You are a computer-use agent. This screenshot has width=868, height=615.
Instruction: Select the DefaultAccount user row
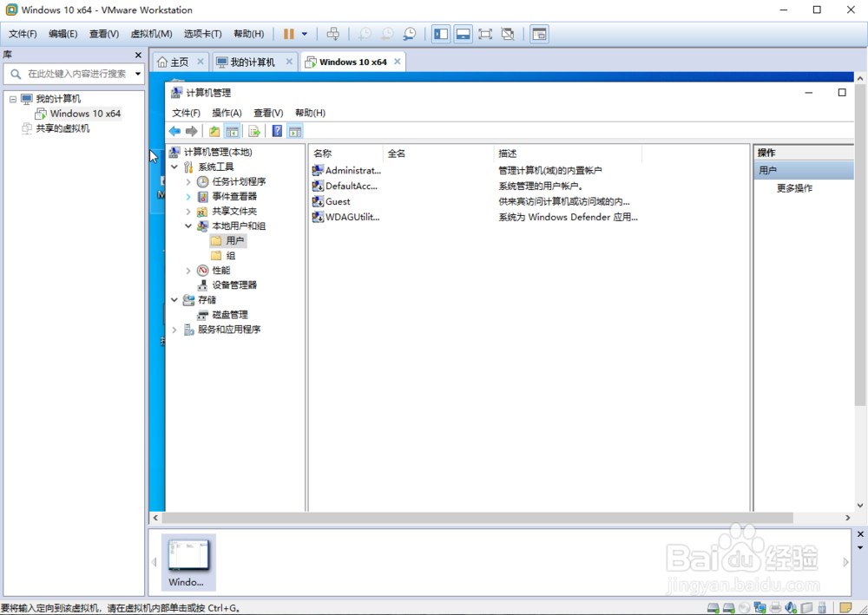[345, 186]
